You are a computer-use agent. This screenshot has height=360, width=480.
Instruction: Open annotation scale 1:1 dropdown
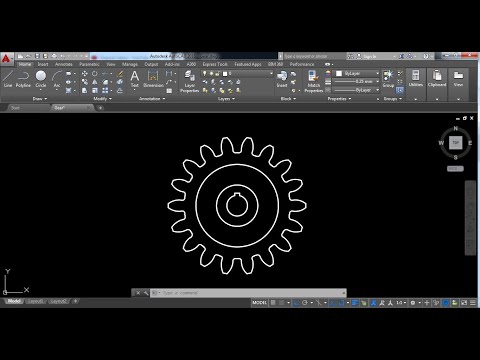click(x=401, y=303)
